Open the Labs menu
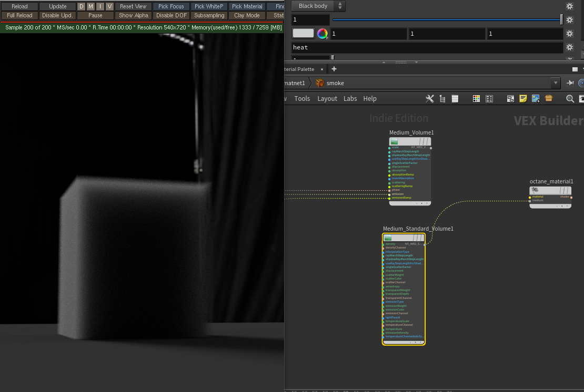This screenshot has width=584, height=392. 350,99
